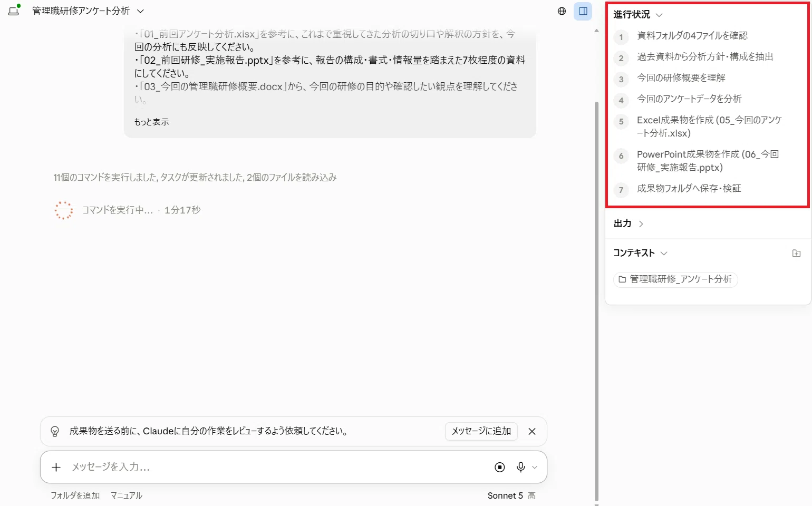
Task: Toggle the side panel layout button
Action: point(583,11)
